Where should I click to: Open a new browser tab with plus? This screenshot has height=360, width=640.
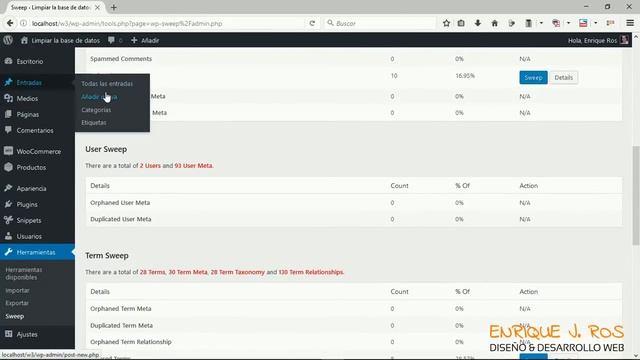click(114, 7)
